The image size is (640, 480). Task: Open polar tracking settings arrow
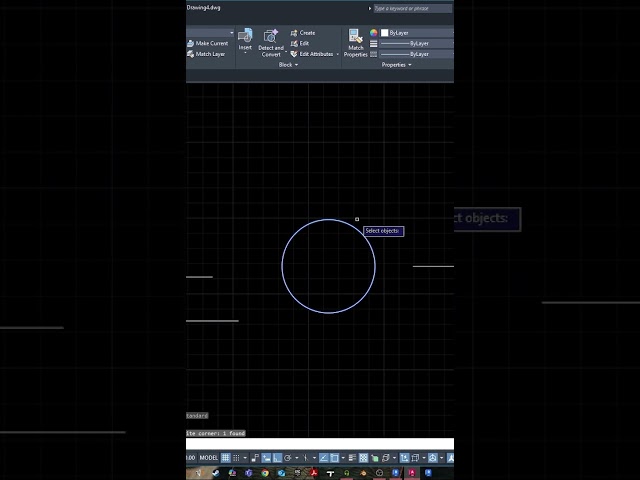[x=297, y=458]
